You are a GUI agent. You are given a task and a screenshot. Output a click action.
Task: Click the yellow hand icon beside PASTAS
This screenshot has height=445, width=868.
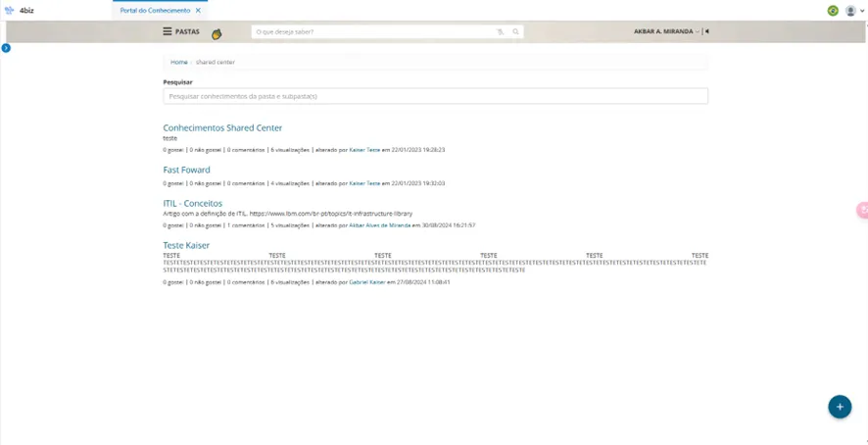pos(217,34)
